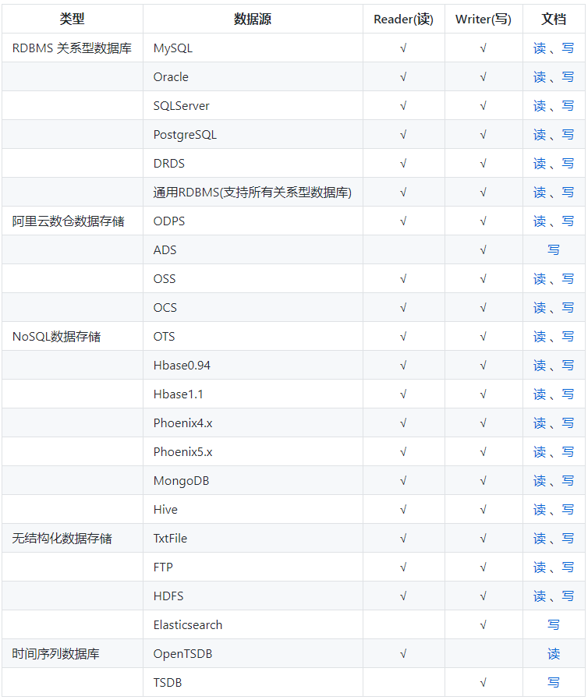This screenshot has width=588, height=700.
Task: Click the 通用RDBMS(支持所有关系型数据库) cell
Action: (252, 193)
